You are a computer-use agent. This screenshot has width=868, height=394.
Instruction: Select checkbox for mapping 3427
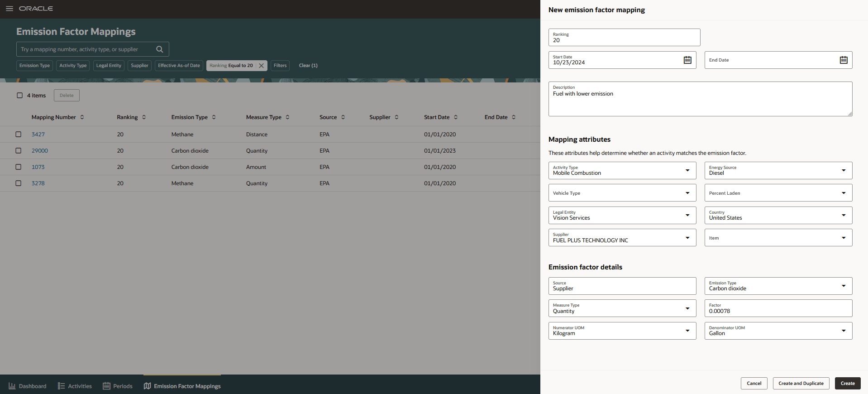click(19, 135)
